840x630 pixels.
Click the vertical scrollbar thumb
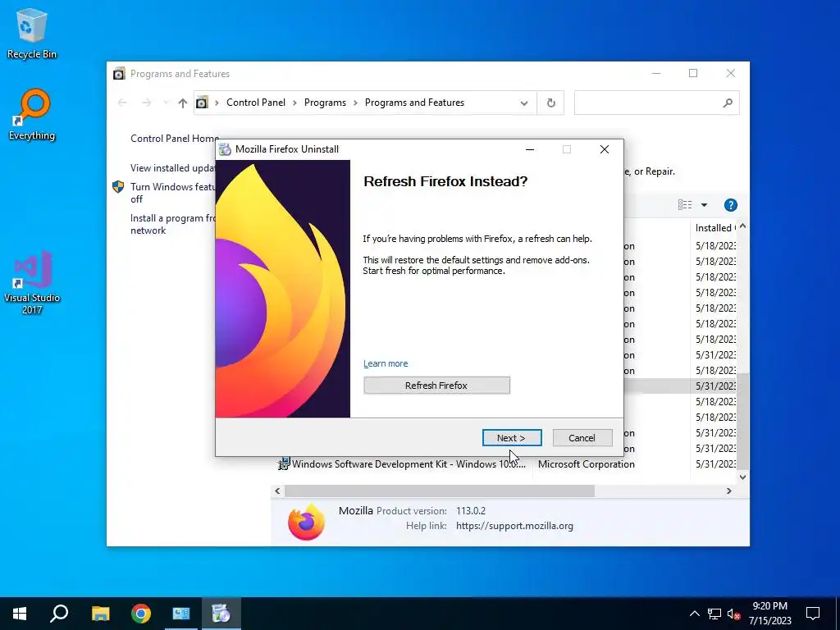coord(742,421)
